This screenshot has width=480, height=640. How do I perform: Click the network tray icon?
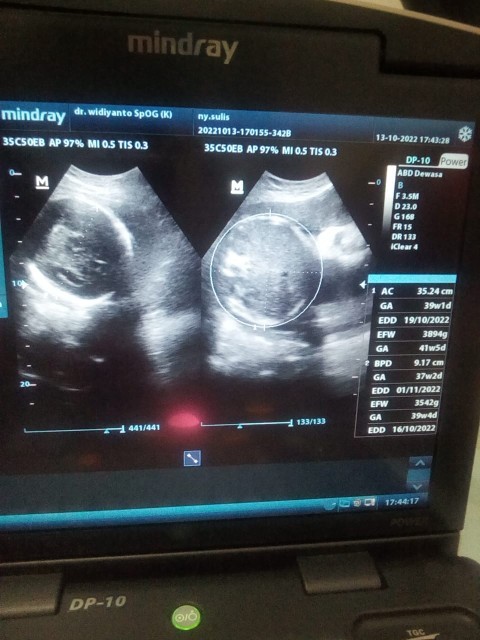358,503
